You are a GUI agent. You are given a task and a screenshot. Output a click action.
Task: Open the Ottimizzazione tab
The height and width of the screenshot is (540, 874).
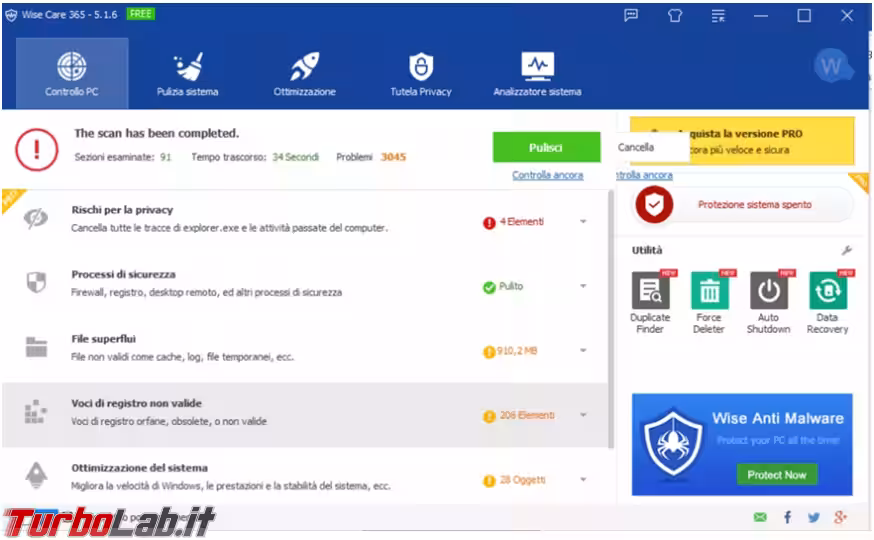pos(304,73)
